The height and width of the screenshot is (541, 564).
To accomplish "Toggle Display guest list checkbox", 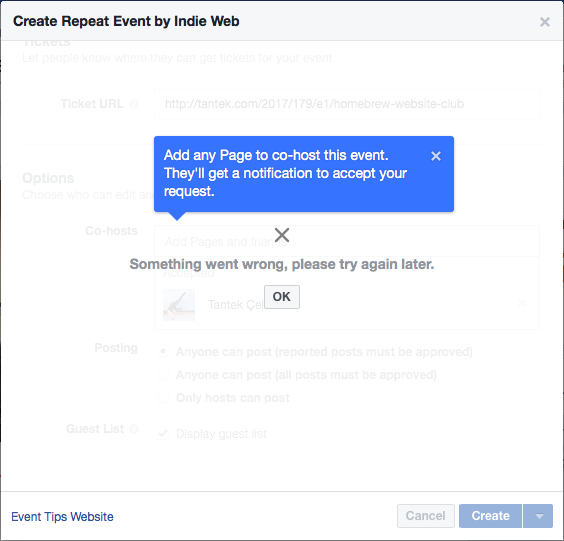I will tap(163, 433).
